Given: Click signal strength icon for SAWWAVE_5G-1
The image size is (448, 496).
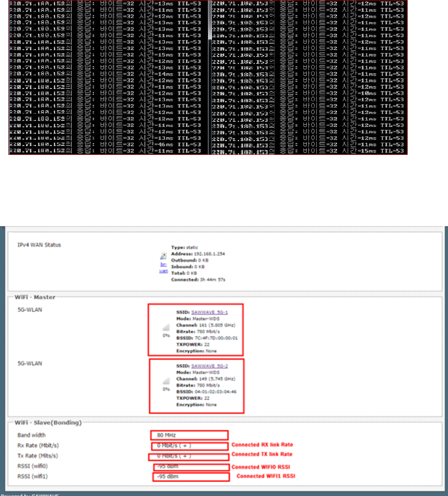Looking at the screenshot, I should coord(166,327).
